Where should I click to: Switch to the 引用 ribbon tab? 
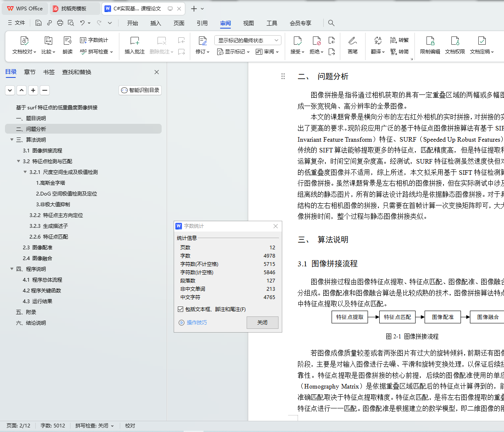click(x=202, y=23)
